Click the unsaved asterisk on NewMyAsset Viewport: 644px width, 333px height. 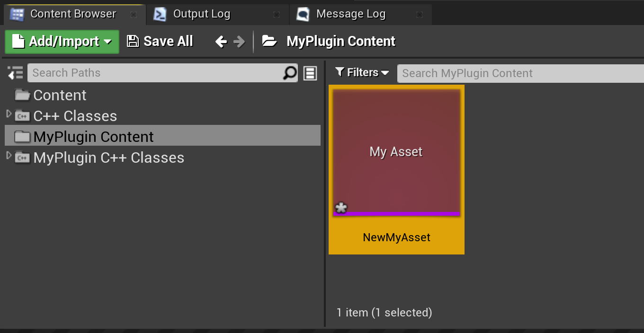[x=341, y=208]
